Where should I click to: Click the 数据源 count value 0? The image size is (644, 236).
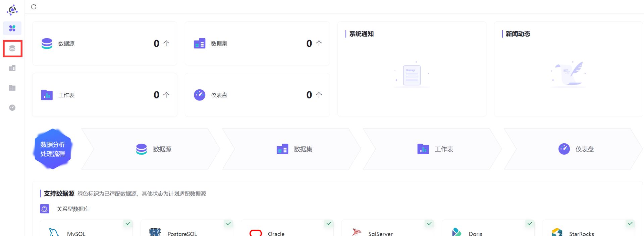point(156,44)
